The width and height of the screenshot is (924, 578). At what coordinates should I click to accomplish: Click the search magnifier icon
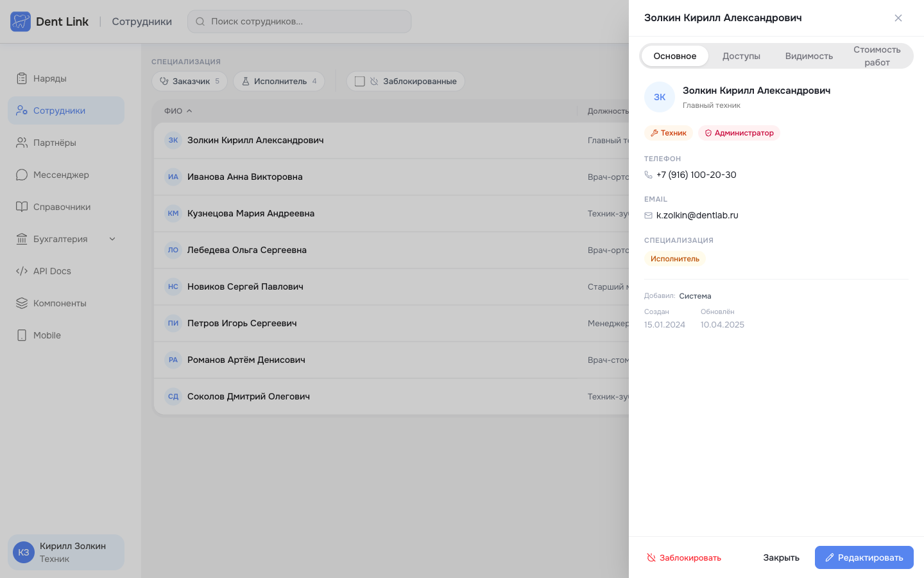[200, 21]
